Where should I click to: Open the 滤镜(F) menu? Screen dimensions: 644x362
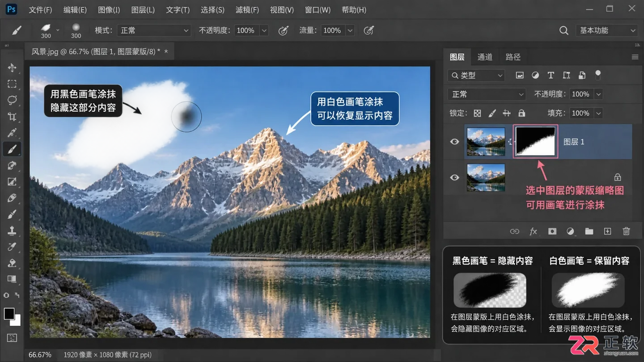(x=247, y=9)
